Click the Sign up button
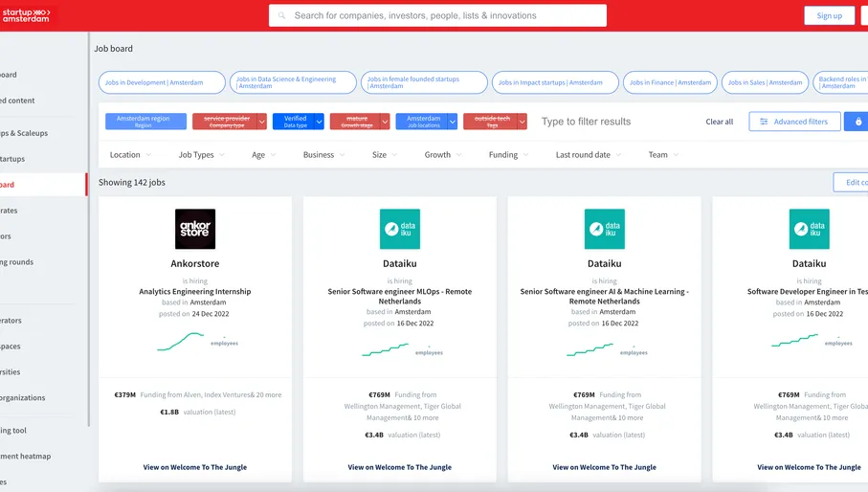The width and height of the screenshot is (868, 492). (829, 15)
